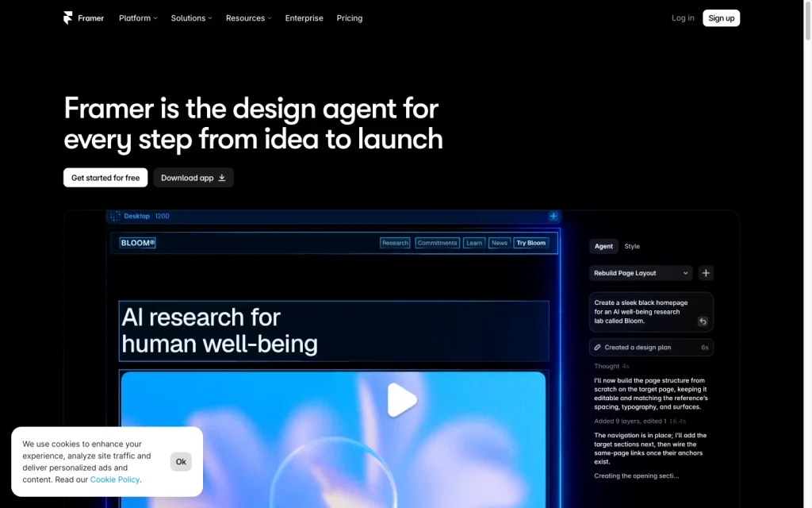This screenshot has width=812, height=508.
Task: Click Added 9 layers, edited 1 entry
Action: [x=640, y=421]
